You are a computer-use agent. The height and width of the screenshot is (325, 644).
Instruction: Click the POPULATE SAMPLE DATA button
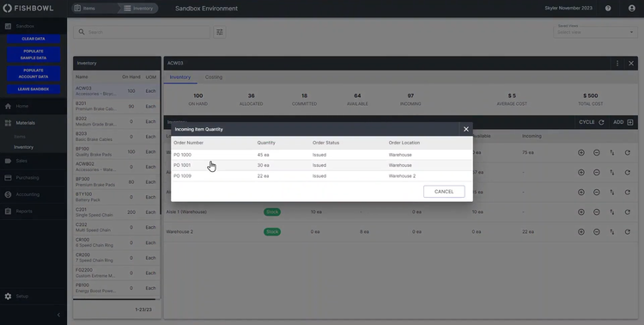tap(33, 54)
